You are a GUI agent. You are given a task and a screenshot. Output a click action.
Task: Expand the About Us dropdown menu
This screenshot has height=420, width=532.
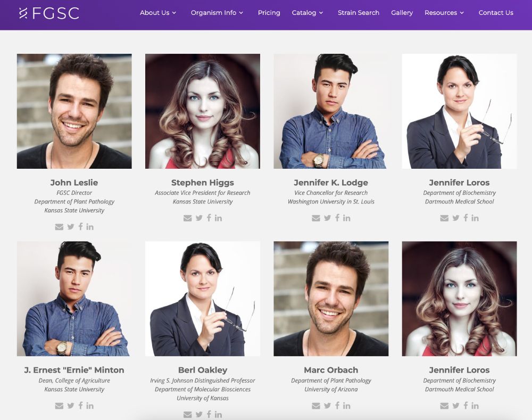click(158, 13)
